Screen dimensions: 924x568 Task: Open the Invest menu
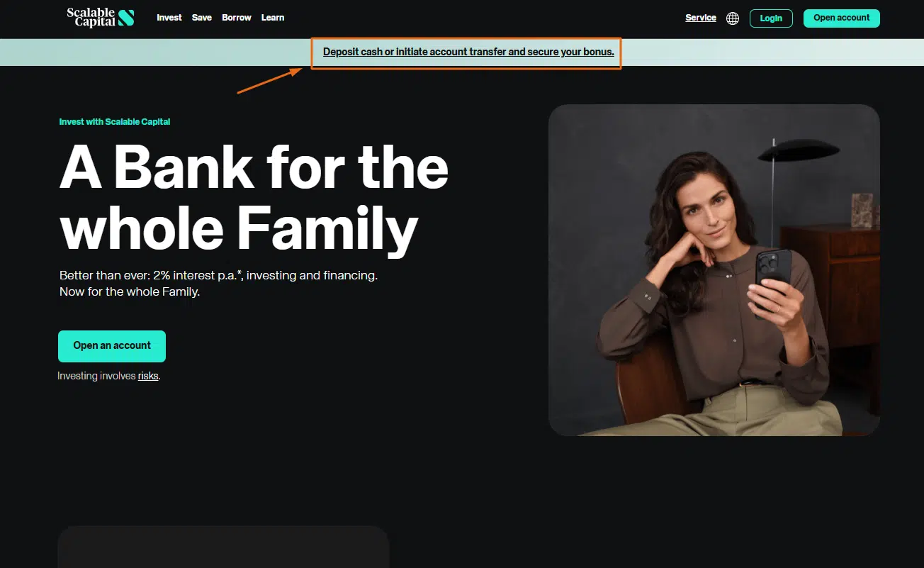click(x=169, y=18)
